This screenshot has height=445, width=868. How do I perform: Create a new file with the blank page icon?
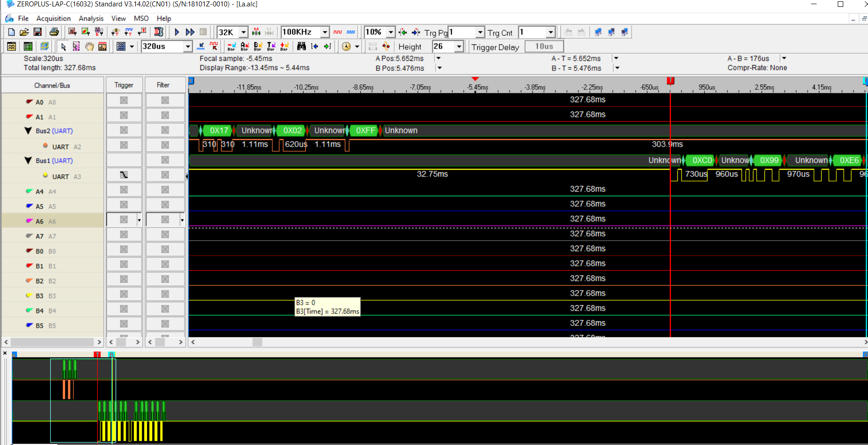tap(11, 32)
